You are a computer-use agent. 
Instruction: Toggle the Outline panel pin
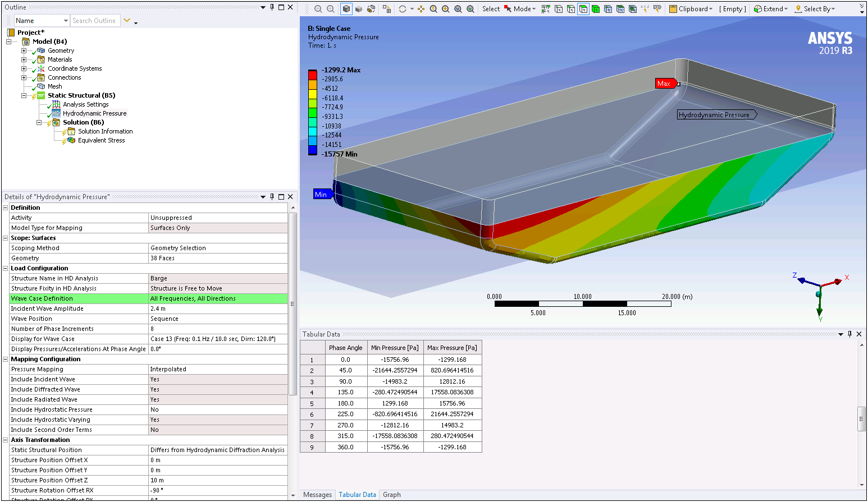point(272,7)
